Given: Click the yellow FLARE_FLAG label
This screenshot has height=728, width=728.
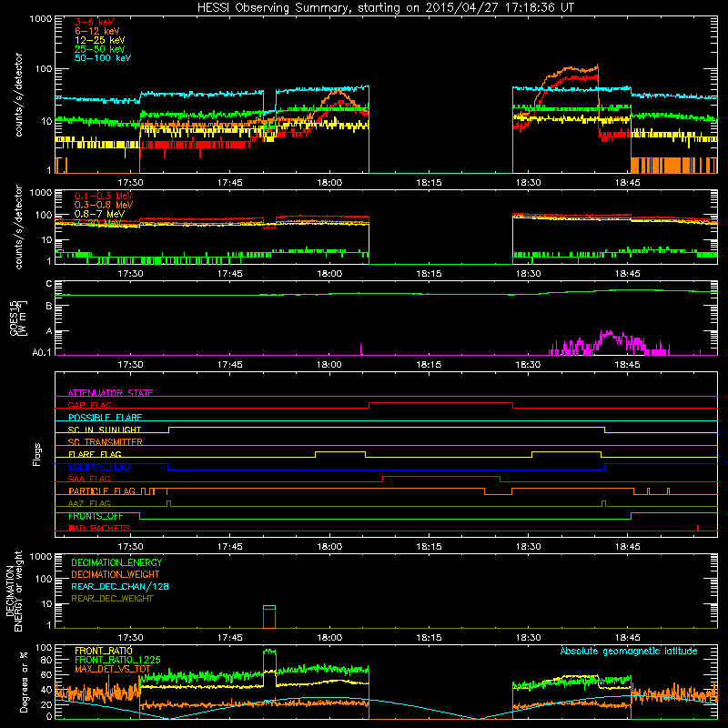Looking at the screenshot, I should coord(95,454).
